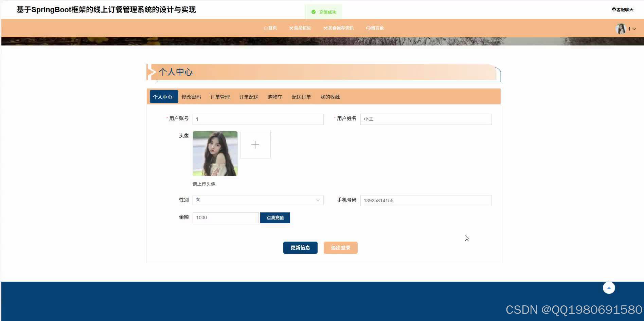Open the 美食推荐资讯 nav item

click(339, 28)
